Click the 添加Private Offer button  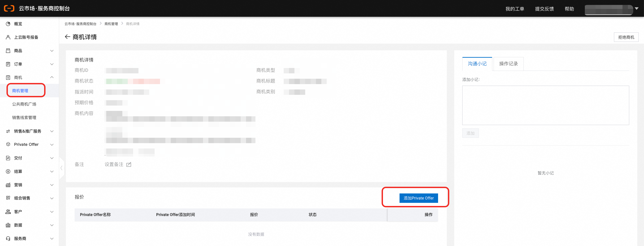pyautogui.click(x=419, y=198)
